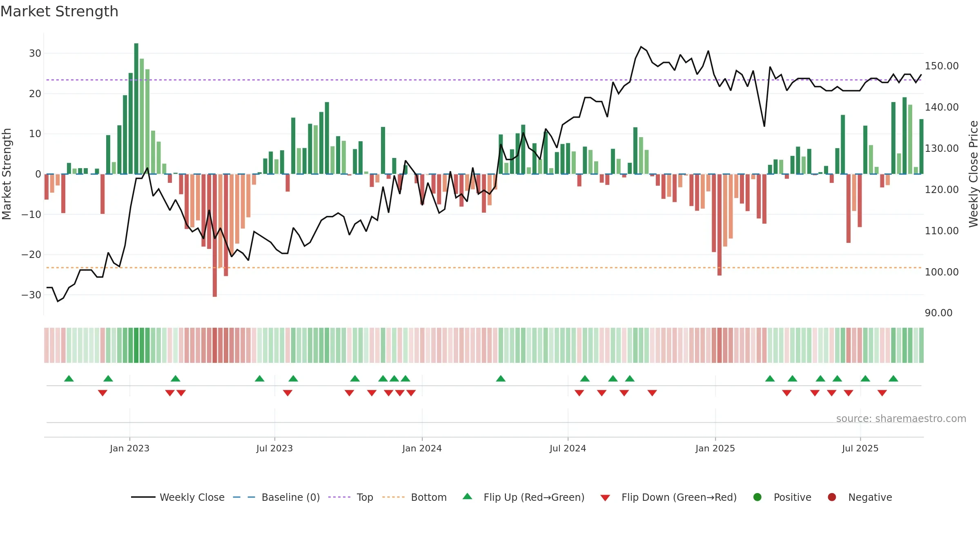
Task: Click the Jul 2024 axis label
Action: [568, 448]
